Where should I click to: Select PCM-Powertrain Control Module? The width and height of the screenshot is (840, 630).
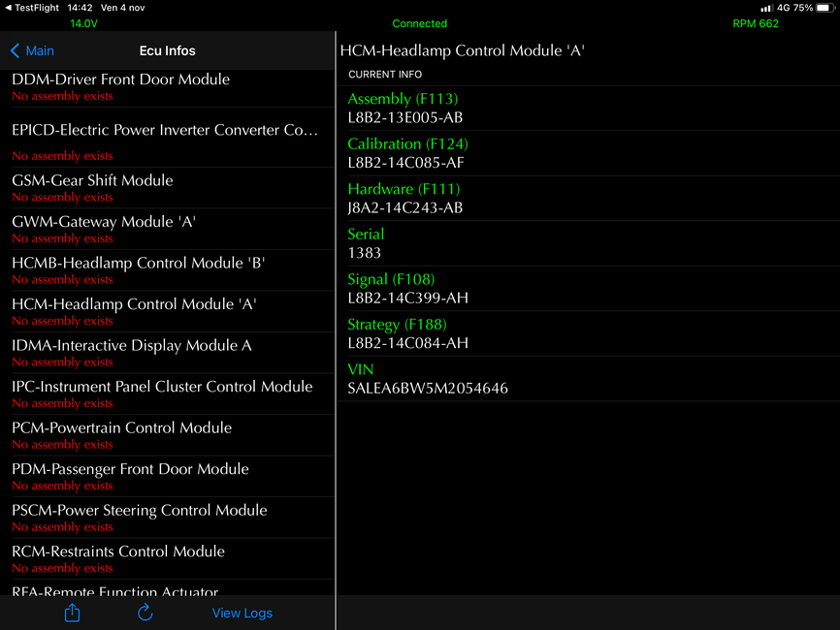coord(167,435)
